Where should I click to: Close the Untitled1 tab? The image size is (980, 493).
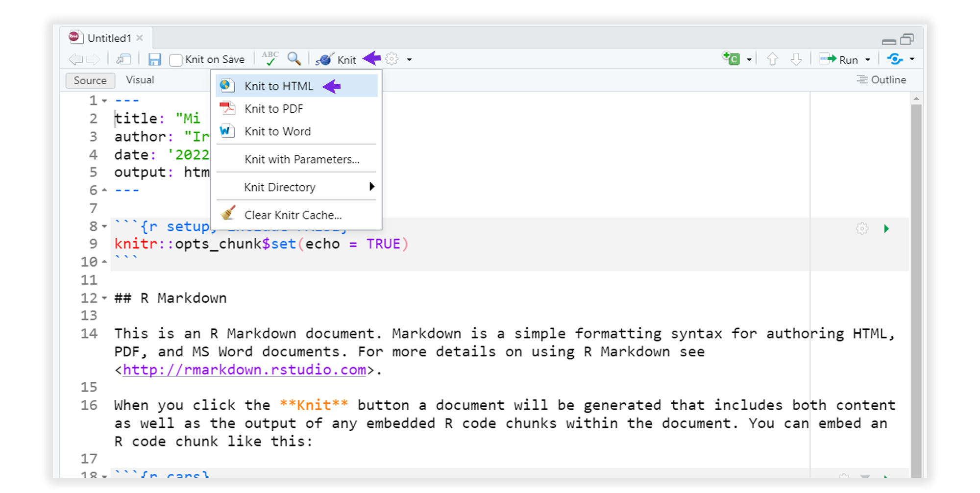[140, 38]
